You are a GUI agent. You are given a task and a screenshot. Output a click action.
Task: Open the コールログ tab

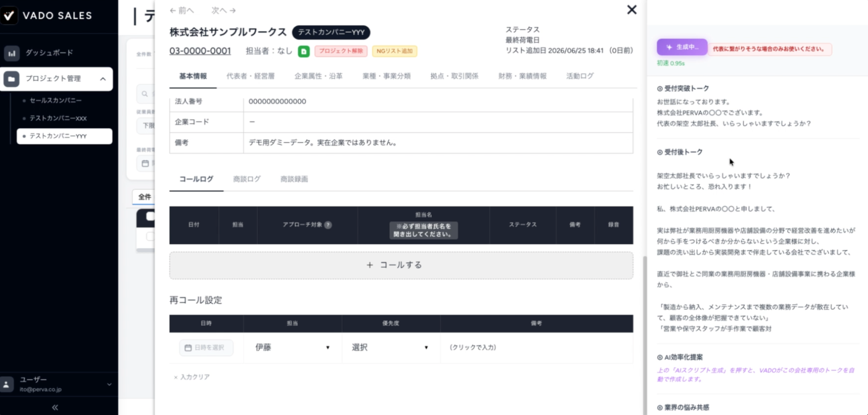click(196, 179)
